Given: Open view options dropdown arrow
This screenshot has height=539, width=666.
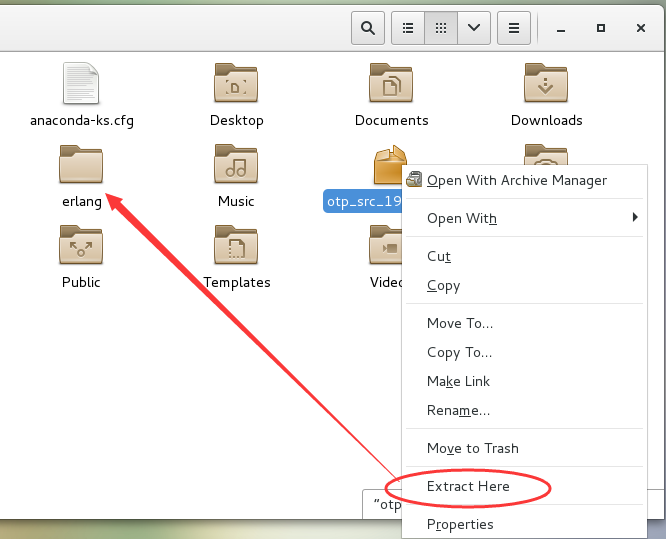Looking at the screenshot, I should pos(474,28).
